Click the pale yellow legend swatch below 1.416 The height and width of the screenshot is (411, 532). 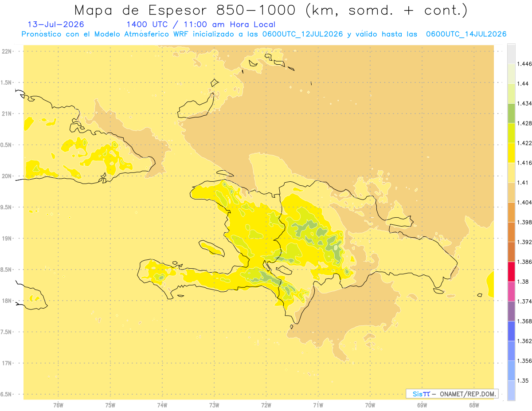click(x=511, y=172)
